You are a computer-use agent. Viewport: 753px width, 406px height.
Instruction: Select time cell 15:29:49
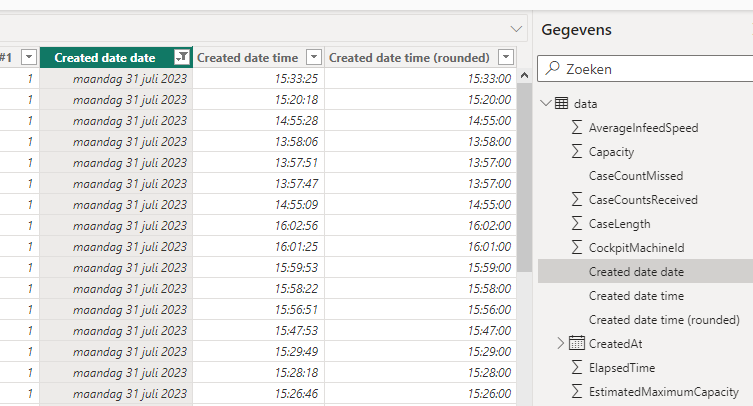click(x=259, y=352)
